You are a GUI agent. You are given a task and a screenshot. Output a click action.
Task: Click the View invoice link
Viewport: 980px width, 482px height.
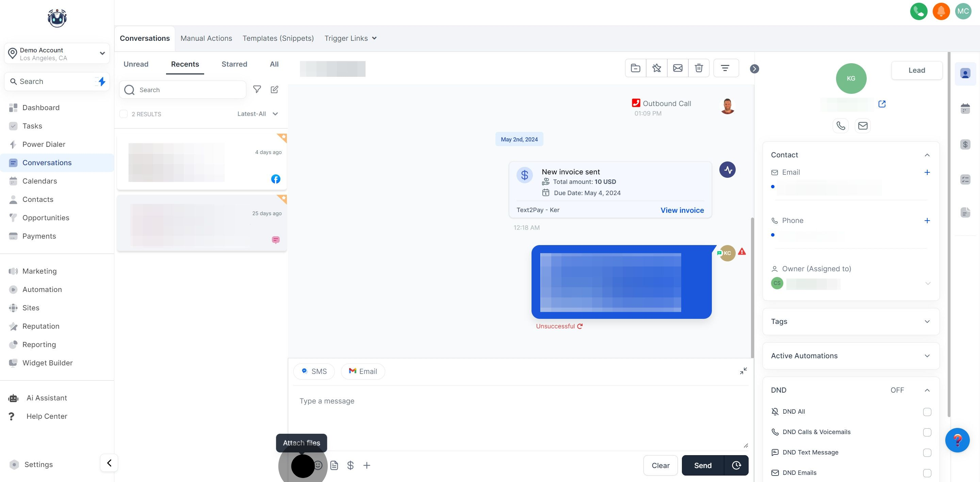click(682, 210)
